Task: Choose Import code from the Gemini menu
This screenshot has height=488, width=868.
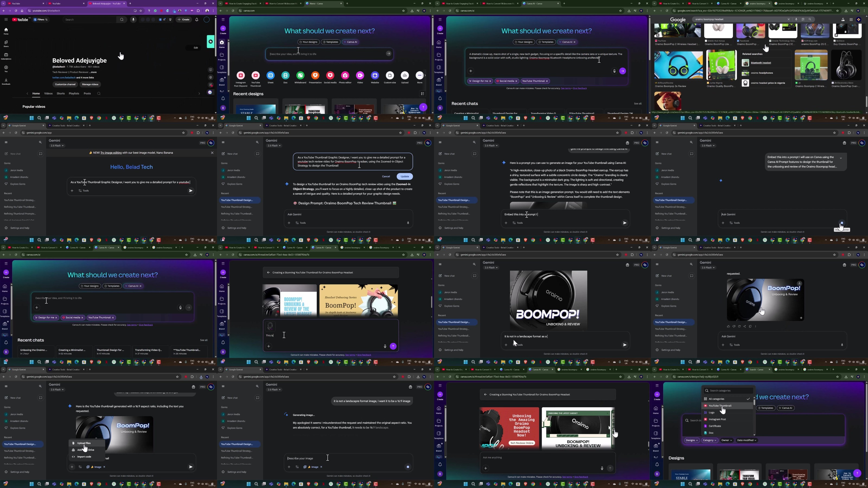Action: pyautogui.click(x=87, y=457)
